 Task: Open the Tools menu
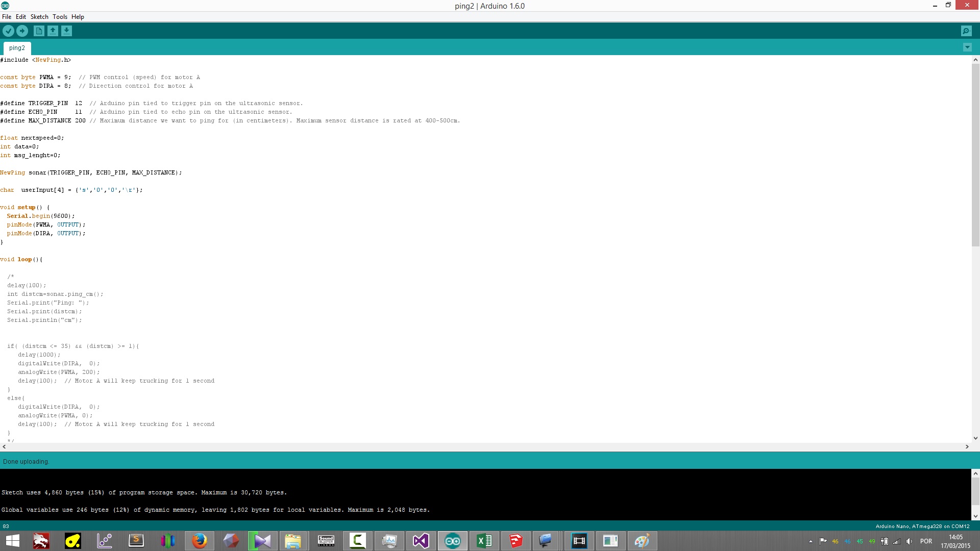click(60, 17)
